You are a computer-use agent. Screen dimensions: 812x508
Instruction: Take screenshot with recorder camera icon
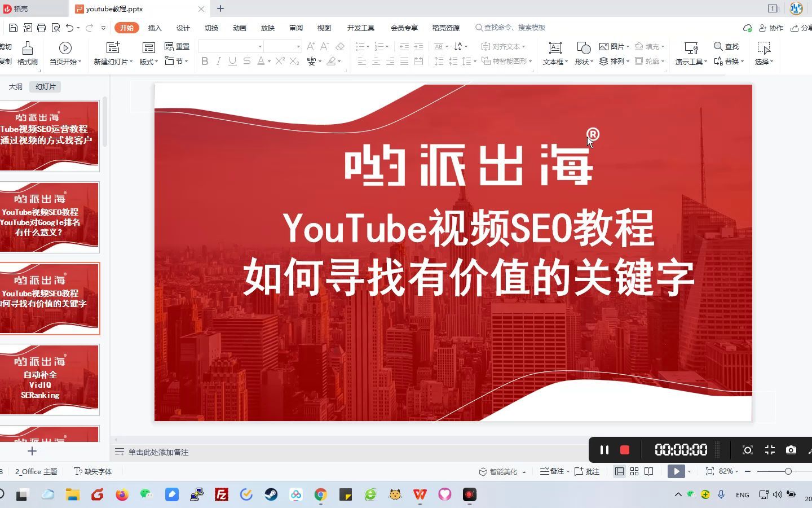click(x=791, y=450)
